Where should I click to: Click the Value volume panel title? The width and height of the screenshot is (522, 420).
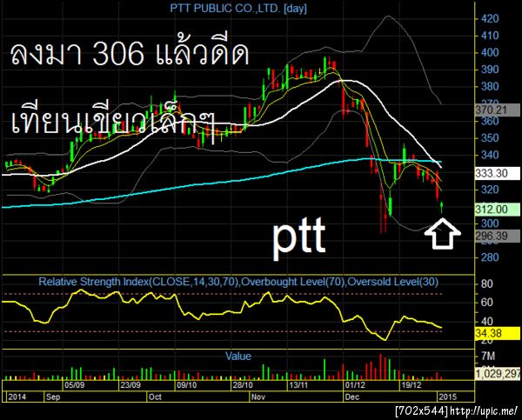[x=238, y=357]
